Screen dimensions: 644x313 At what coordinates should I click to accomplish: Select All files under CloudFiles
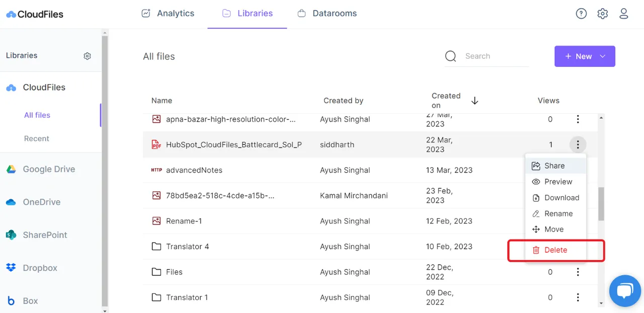(37, 115)
